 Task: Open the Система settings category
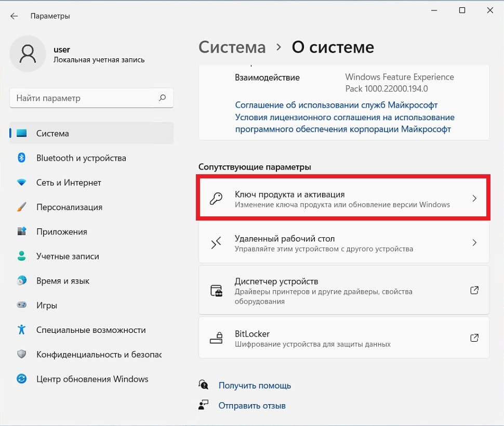point(91,133)
